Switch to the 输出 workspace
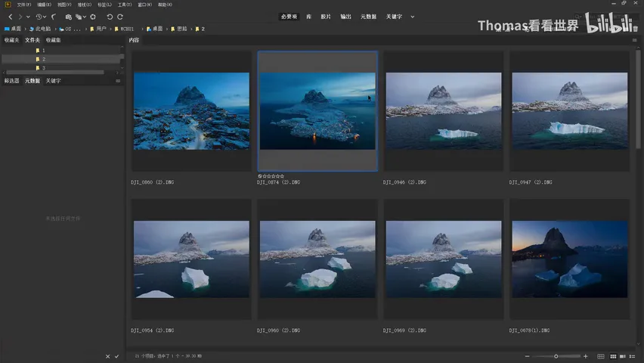The height and width of the screenshot is (363, 644). point(346,17)
